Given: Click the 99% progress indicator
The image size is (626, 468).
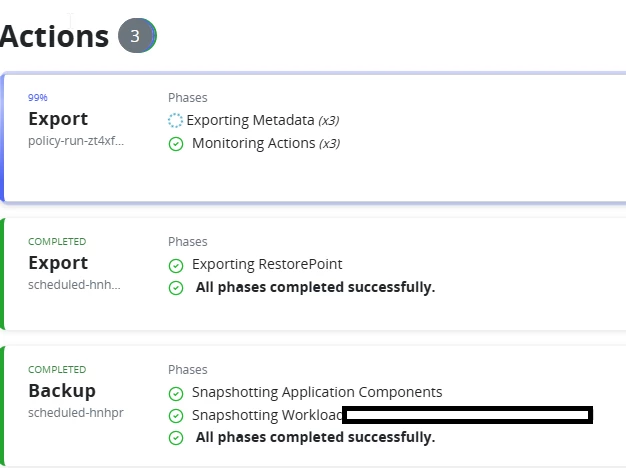Looking at the screenshot, I should (38, 97).
